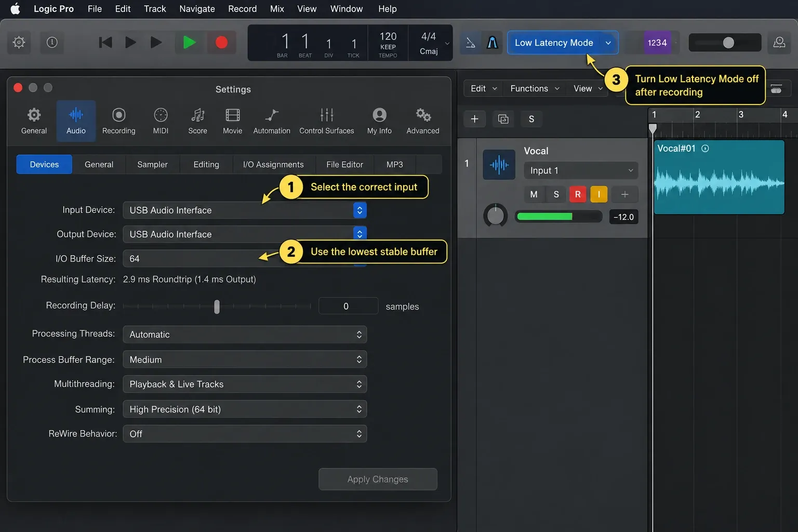Open the Process Buffer Range dropdown

[x=245, y=360]
